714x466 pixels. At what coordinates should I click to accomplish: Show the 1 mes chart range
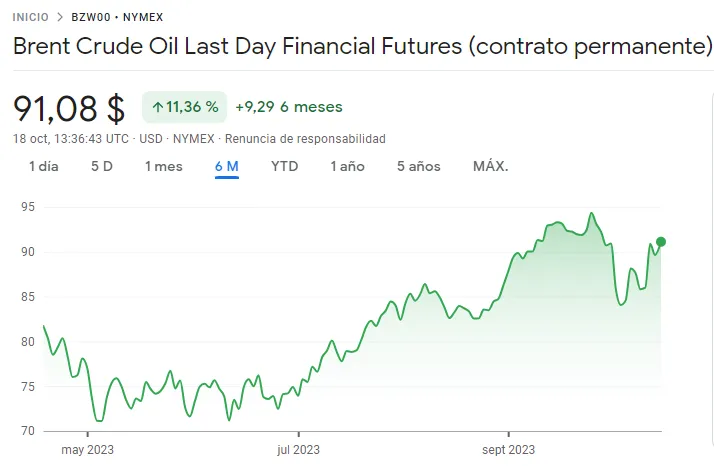(x=164, y=167)
